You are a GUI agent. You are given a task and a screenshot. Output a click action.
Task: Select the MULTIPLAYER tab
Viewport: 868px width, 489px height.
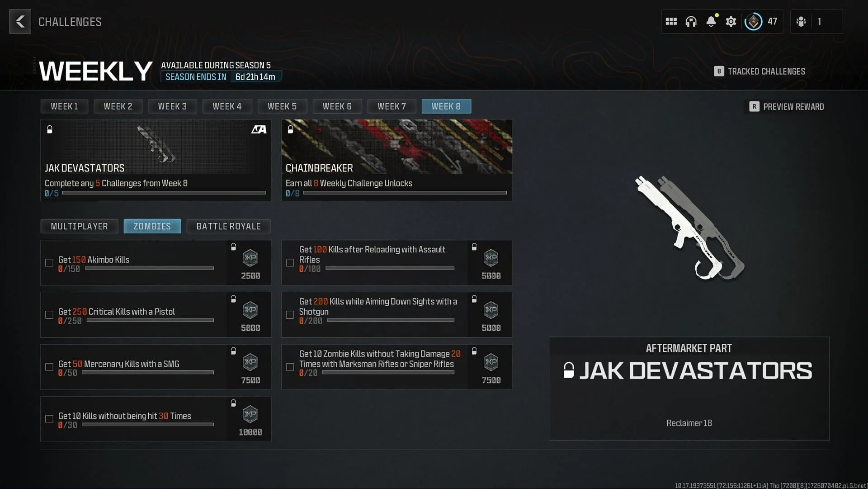pyautogui.click(x=79, y=226)
